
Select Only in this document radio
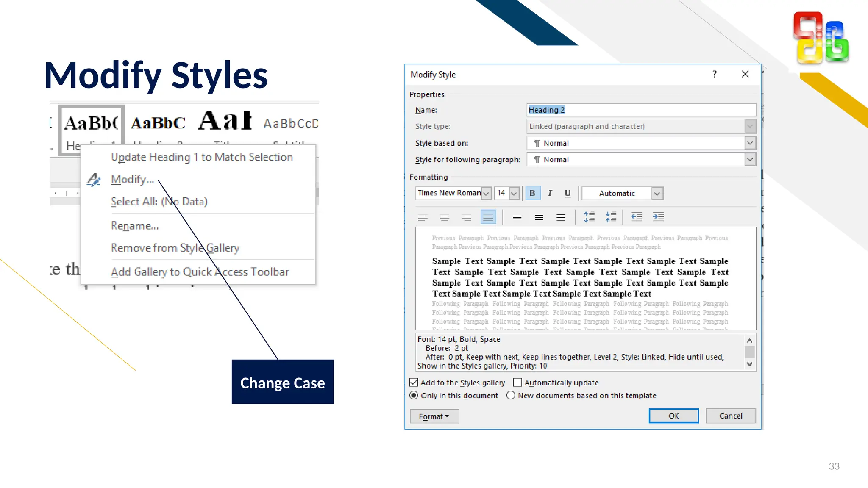[x=414, y=395]
